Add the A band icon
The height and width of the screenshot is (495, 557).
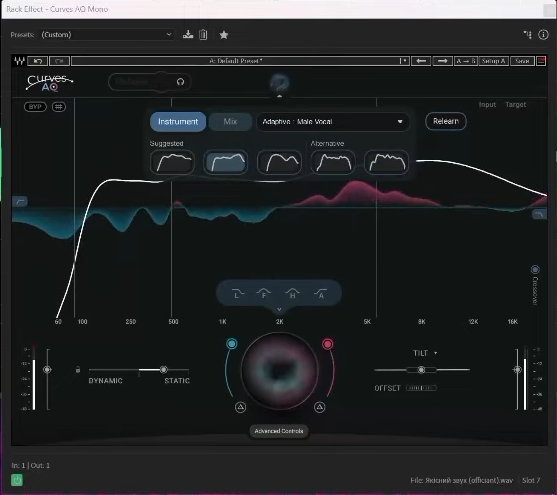320,294
